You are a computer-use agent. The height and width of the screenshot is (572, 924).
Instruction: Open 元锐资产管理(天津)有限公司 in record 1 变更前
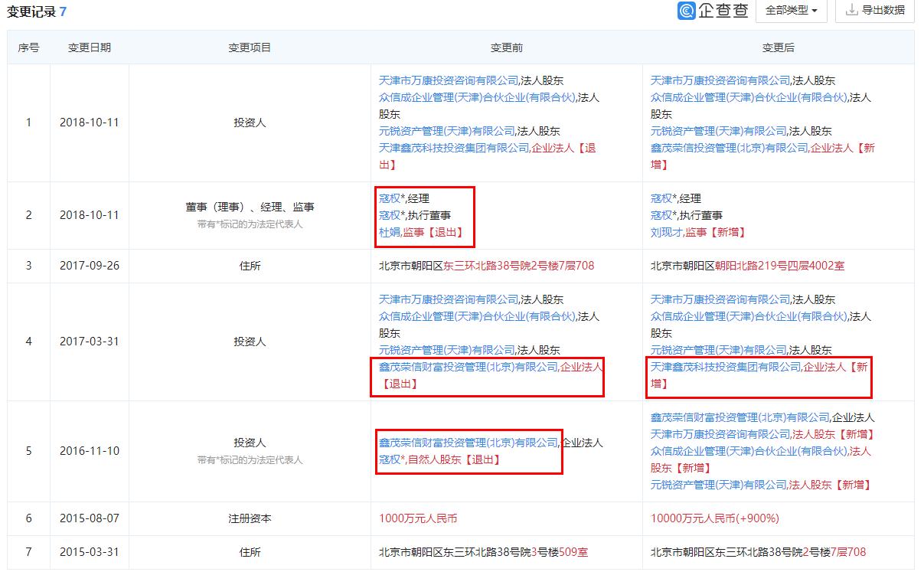[447, 131]
